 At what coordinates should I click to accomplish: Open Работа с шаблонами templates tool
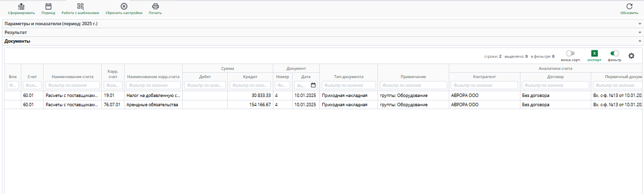[x=80, y=7]
